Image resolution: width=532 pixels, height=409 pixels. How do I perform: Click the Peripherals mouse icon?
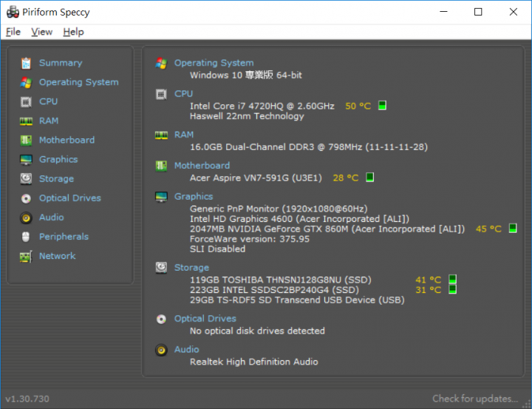click(26, 237)
